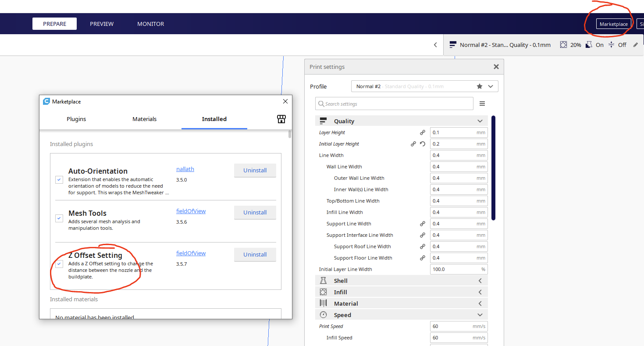Click the Outer Wall Line Width value field
The image size is (644, 346).
[459, 178]
